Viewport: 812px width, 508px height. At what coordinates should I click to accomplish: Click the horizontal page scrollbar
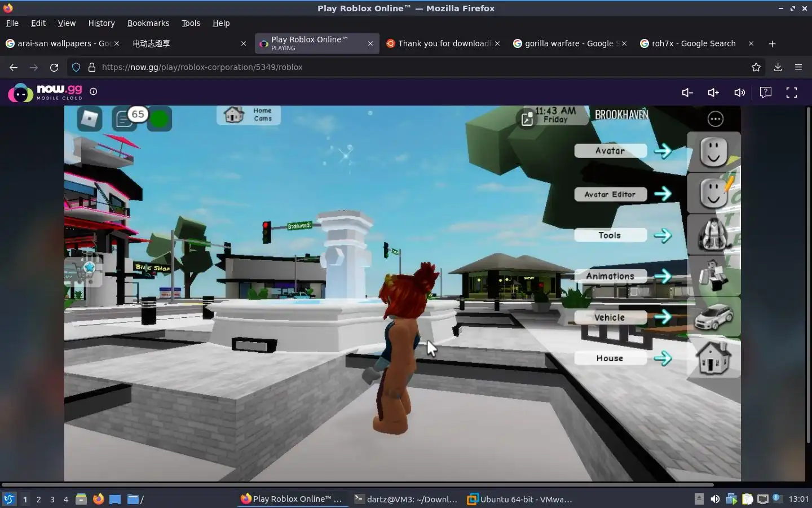(358, 484)
